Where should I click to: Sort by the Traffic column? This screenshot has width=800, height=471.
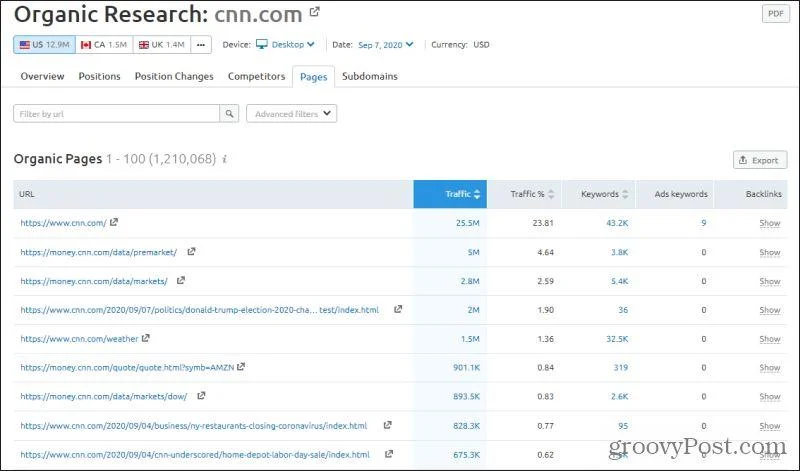pos(450,194)
